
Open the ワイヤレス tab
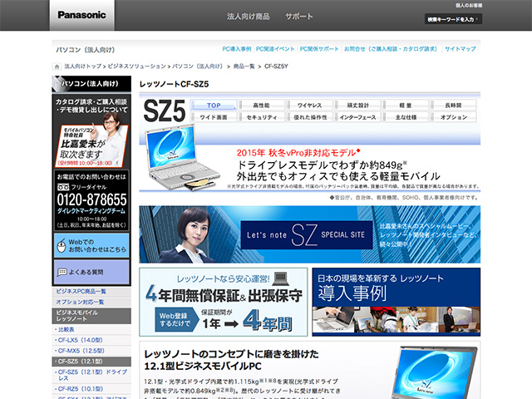coord(310,106)
